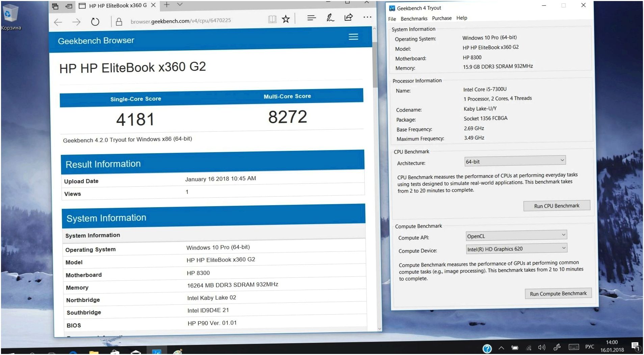Viewport: 644px width, 355px height.
Task: Click the upload date January 16 2018
Action: tap(220, 179)
